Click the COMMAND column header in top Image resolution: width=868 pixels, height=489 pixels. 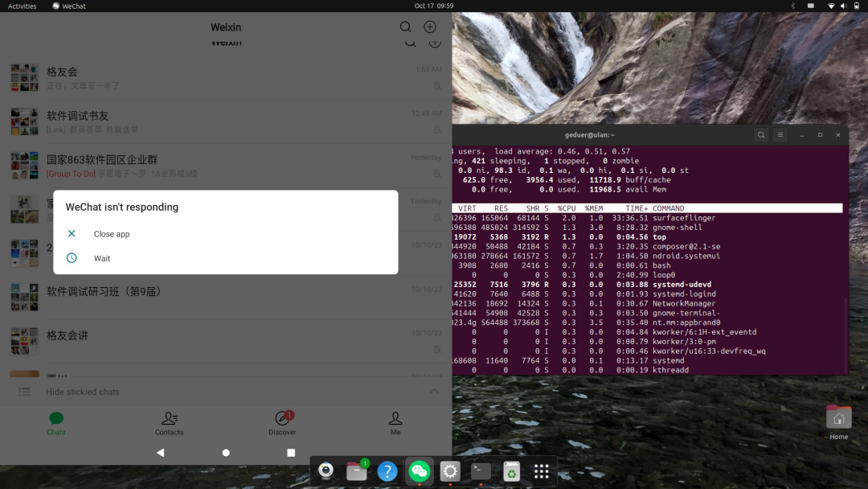click(668, 208)
